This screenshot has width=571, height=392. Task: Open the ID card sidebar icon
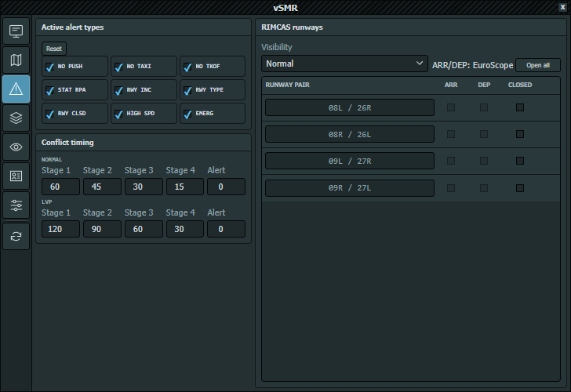16,176
